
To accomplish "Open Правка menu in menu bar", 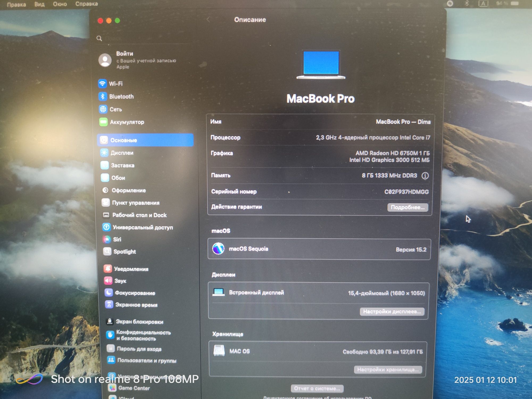I will point(16,5).
